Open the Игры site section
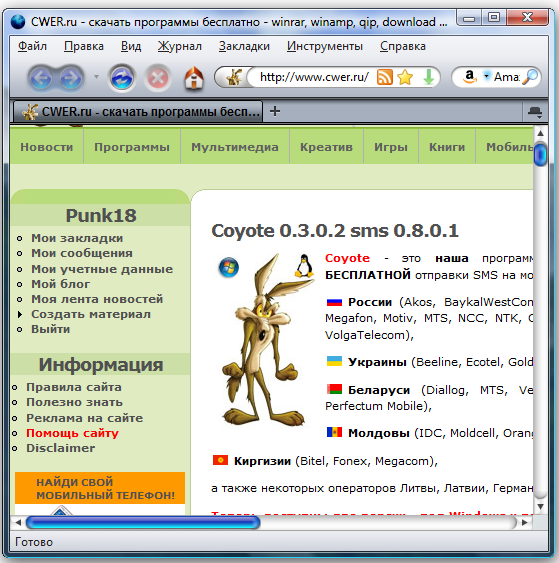The width and height of the screenshot is (559, 563). pos(391,147)
